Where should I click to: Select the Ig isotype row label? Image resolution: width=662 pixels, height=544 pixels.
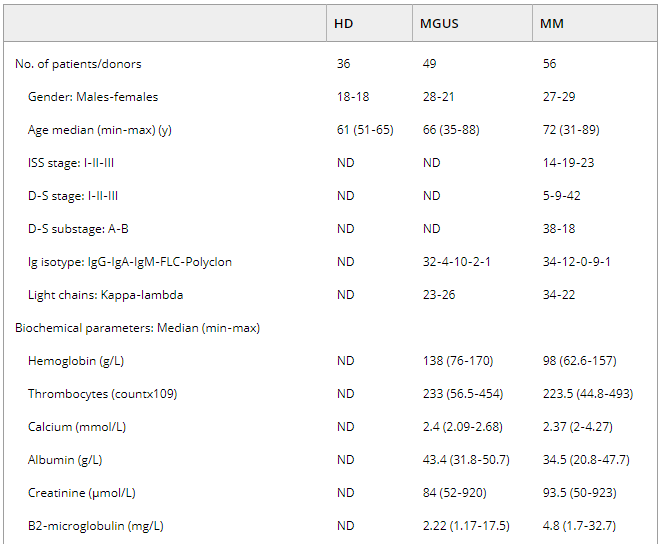coord(130,262)
